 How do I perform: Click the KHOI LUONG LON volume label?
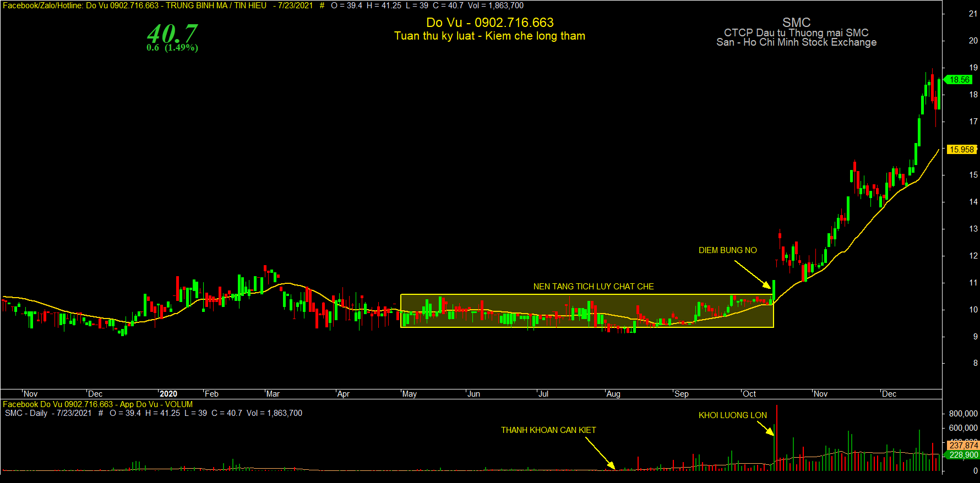(732, 415)
